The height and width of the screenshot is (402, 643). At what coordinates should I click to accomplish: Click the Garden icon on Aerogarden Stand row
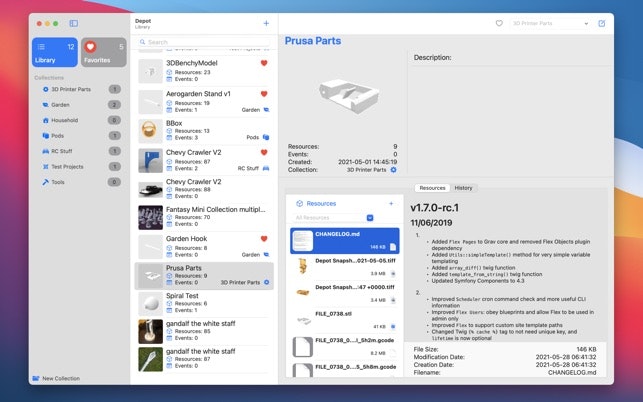coord(266,110)
